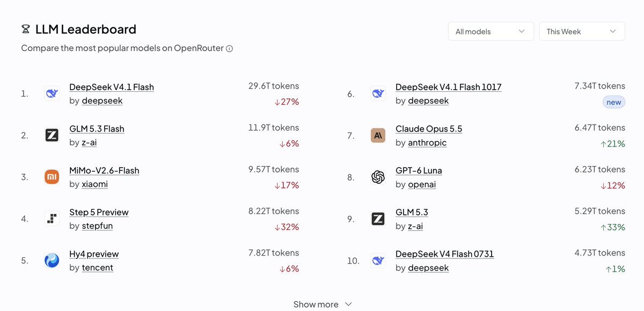Click the new badge on DeepSeek V4.1 Flash 1017

[613, 102]
